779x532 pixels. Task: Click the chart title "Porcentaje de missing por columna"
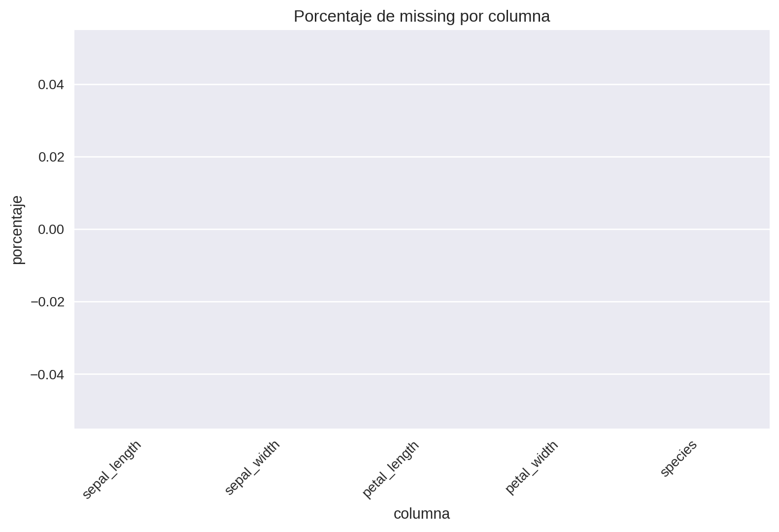pyautogui.click(x=421, y=17)
